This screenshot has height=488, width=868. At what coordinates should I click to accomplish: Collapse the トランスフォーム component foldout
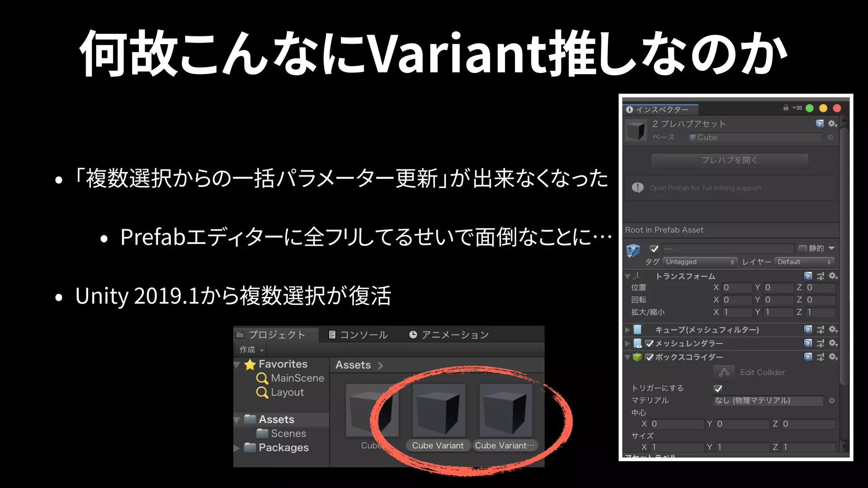627,277
